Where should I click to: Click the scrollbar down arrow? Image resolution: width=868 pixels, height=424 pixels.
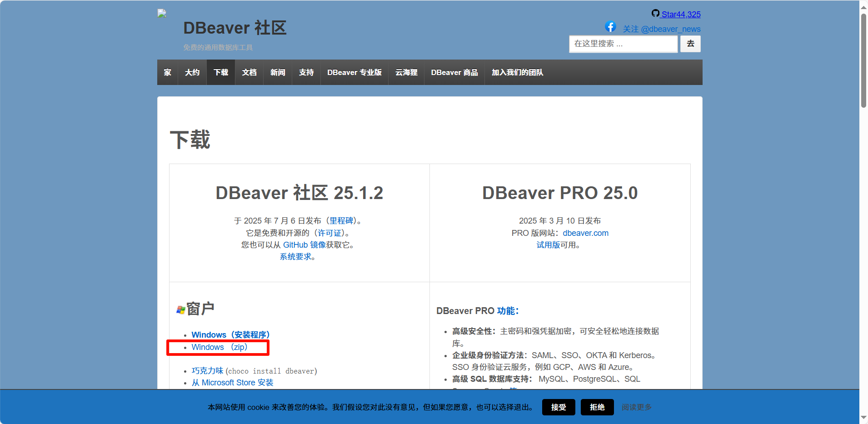click(863, 418)
